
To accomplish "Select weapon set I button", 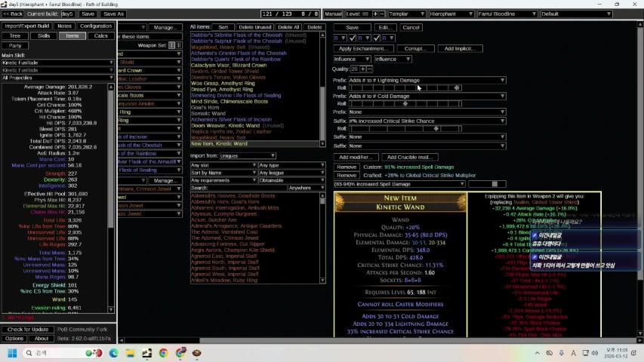I will (171, 45).
